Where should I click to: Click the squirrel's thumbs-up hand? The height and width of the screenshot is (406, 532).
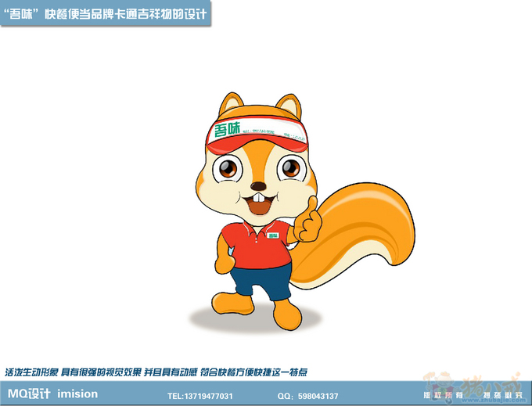(307, 221)
